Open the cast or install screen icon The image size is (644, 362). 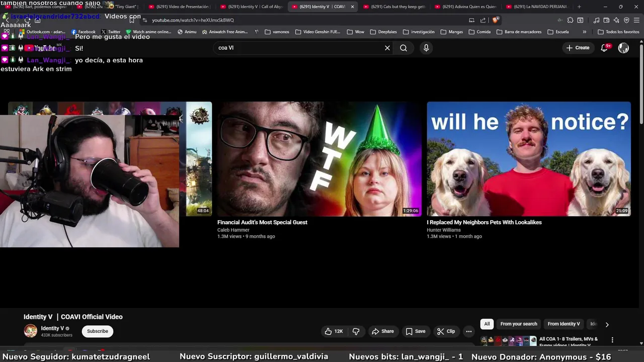(x=471, y=20)
